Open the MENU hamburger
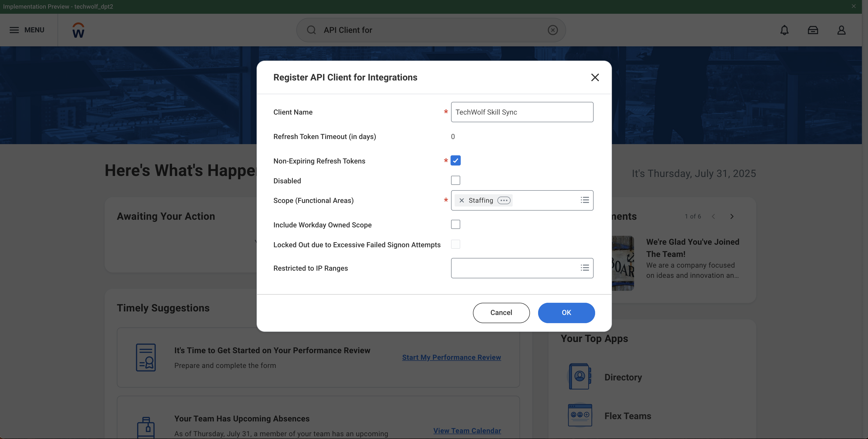 [14, 30]
